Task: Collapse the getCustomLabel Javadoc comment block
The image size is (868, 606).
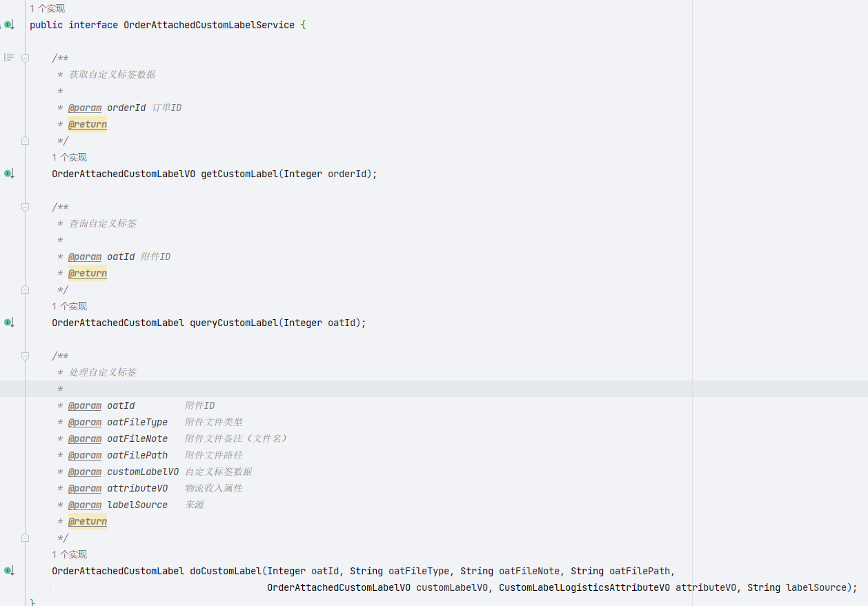Action: (26, 58)
